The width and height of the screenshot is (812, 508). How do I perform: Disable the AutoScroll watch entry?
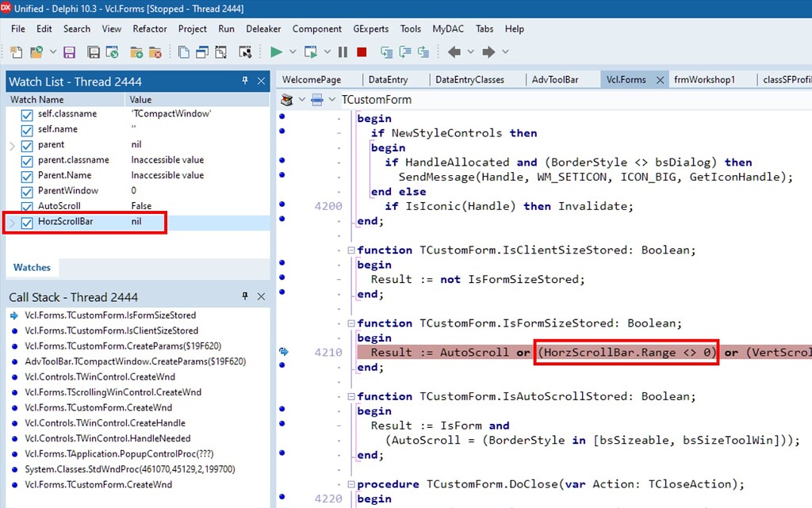tap(27, 206)
